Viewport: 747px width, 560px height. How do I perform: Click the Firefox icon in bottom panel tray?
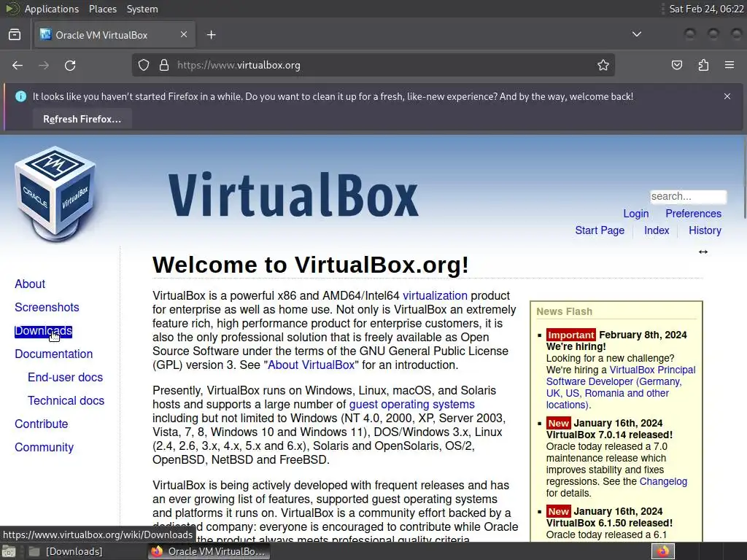point(662,551)
